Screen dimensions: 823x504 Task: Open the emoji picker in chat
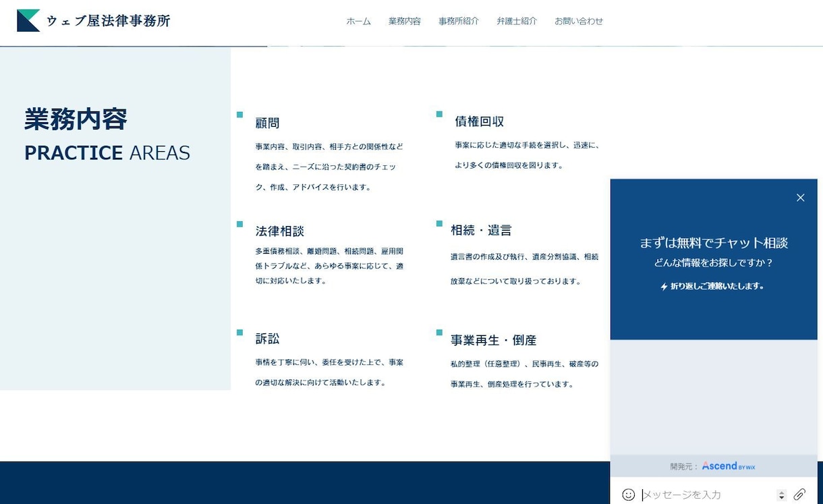click(x=628, y=495)
